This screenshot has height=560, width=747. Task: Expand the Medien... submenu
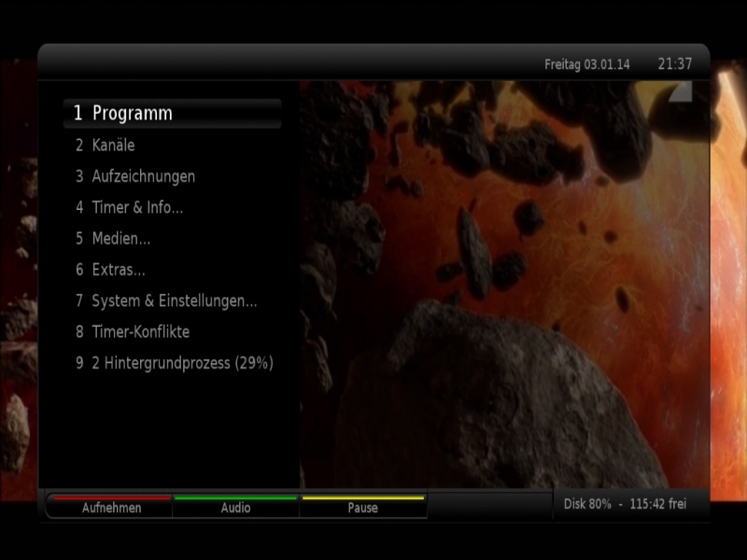point(120,239)
